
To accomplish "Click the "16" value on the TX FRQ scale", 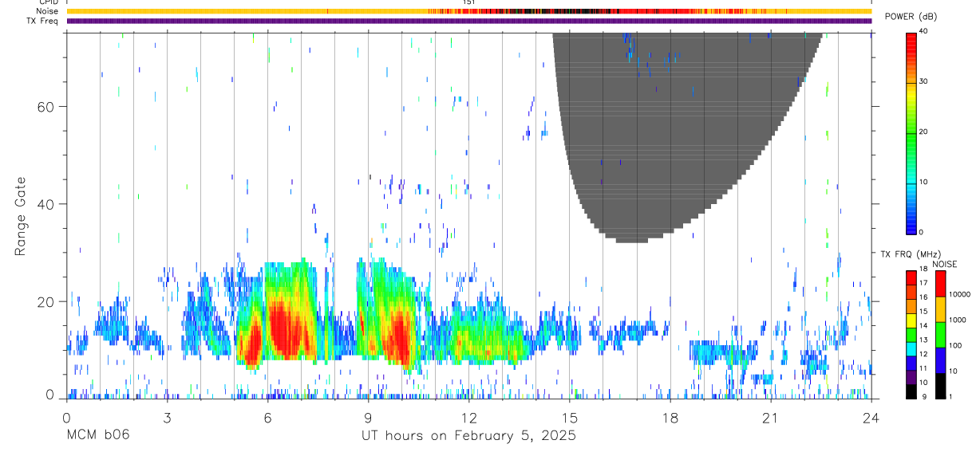I will [x=925, y=297].
